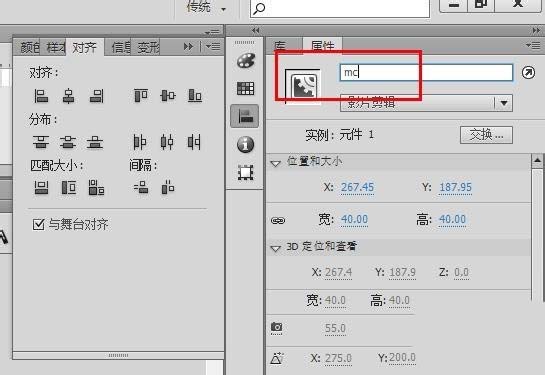
Task: Open the Color palette panel icon
Action: tap(246, 61)
